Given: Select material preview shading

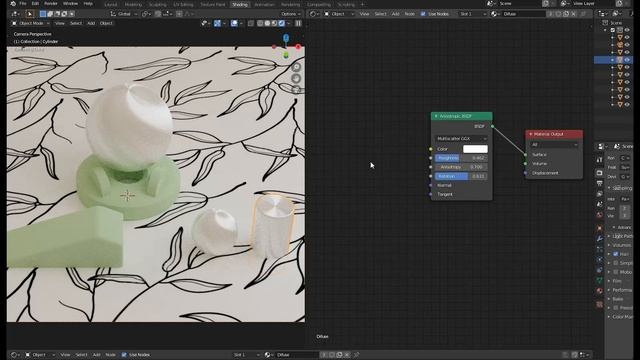Looking at the screenshot, I should click(x=274, y=23).
